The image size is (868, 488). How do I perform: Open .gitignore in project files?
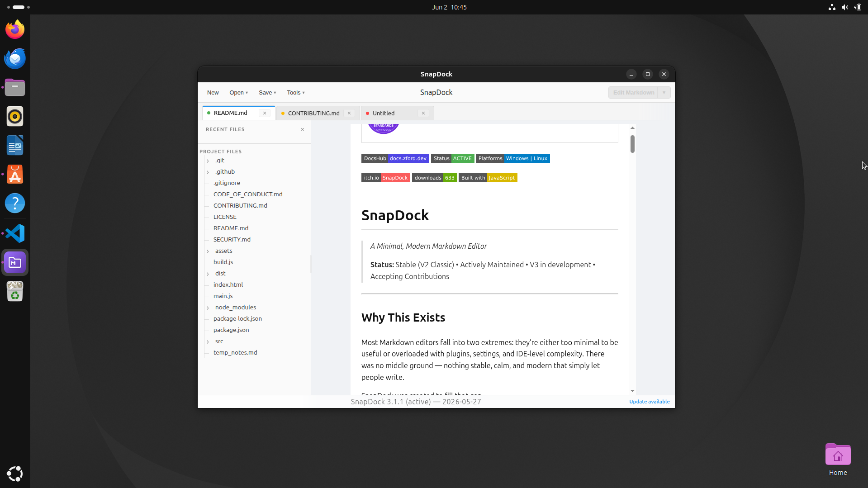point(227,183)
